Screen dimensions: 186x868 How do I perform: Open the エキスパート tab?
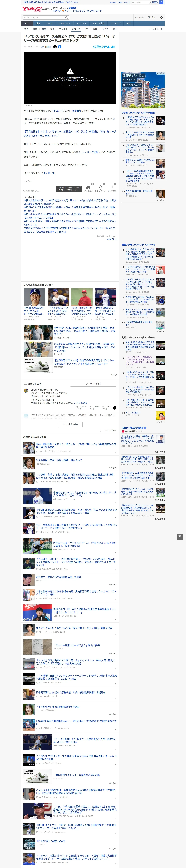pos(64,24)
